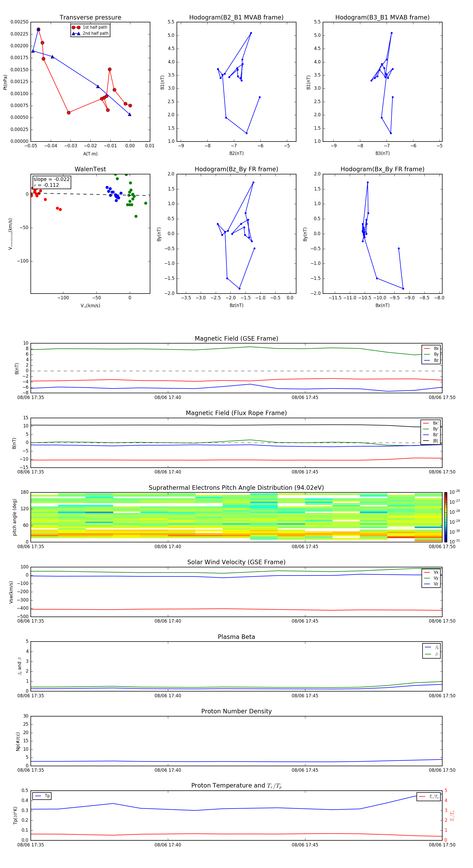This screenshot has width=473, height=868.
Task: Click the 'Bx' entry in GSE legend
Action: point(431,349)
